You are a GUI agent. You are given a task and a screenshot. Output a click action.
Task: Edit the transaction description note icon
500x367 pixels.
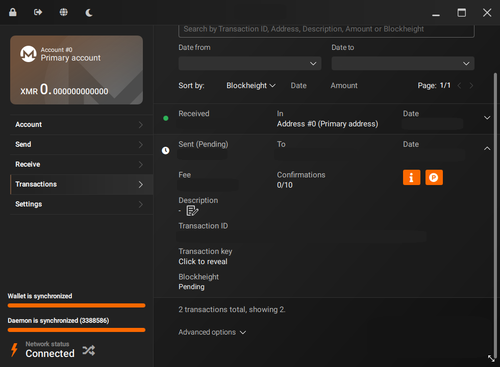click(192, 211)
